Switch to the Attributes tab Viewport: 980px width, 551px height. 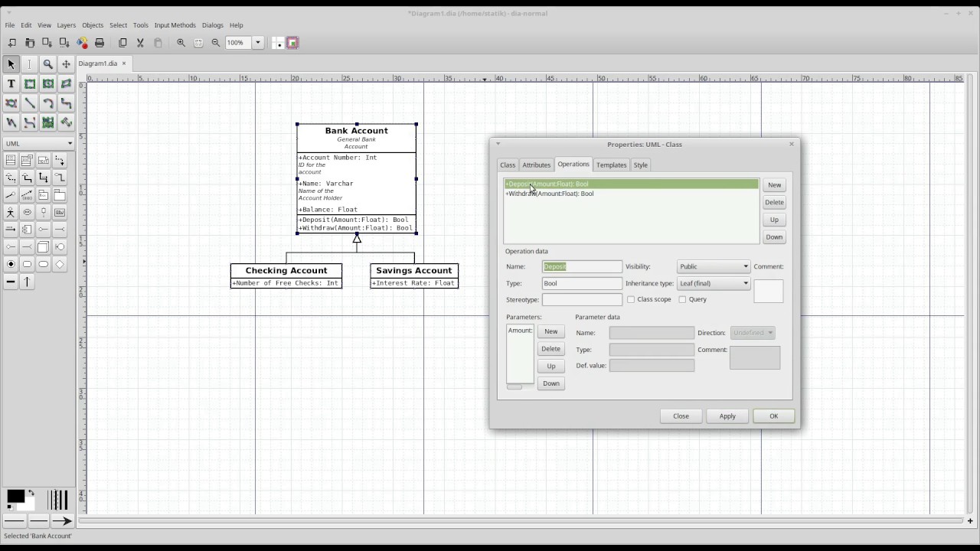tap(536, 165)
